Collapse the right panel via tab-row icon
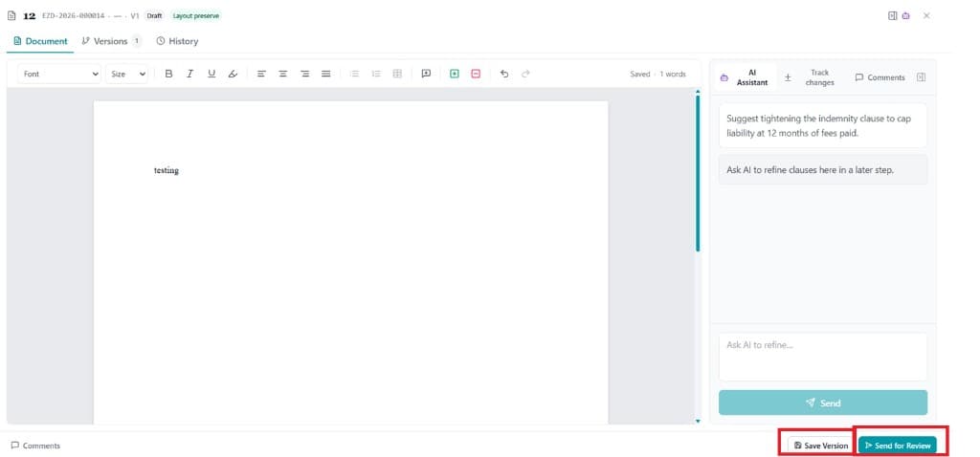Viewport: 980px width, 457px height. click(922, 77)
